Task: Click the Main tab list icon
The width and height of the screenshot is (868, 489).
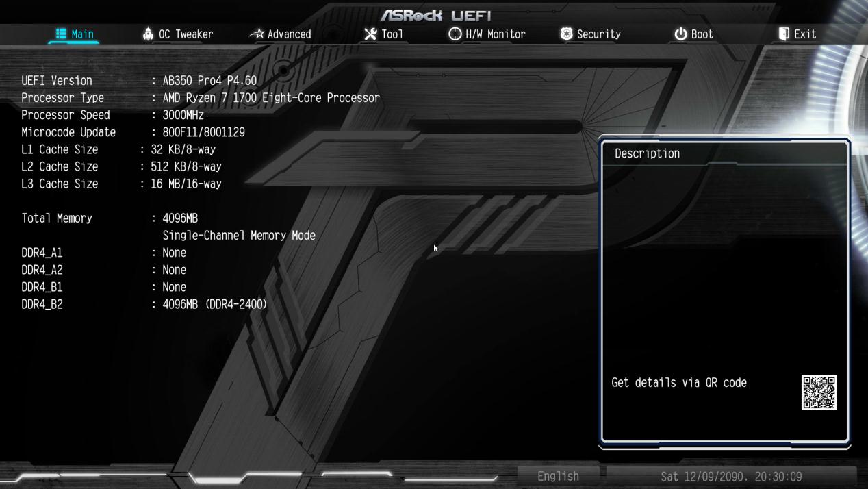Action: [61, 34]
